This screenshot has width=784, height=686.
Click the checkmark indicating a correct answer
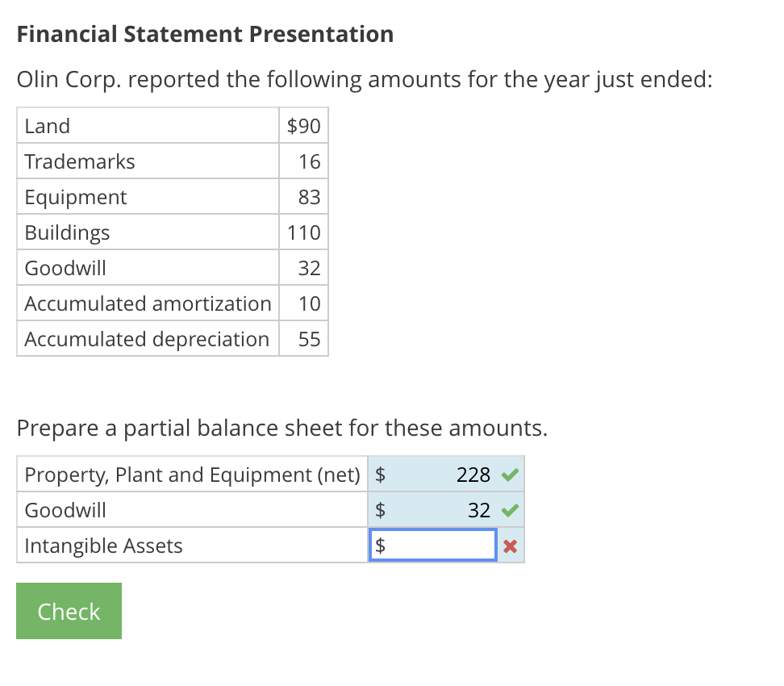pos(511,475)
